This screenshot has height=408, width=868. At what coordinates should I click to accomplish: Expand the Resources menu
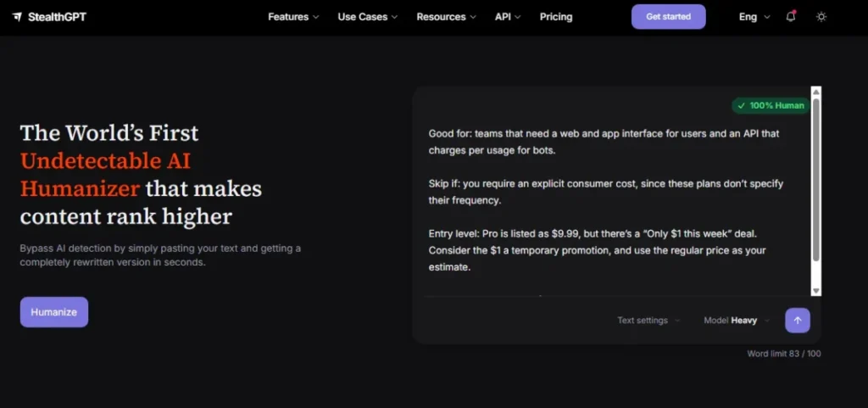tap(446, 17)
